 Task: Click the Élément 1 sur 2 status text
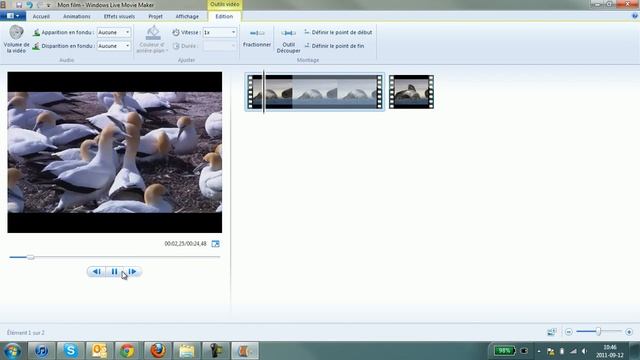click(26, 333)
